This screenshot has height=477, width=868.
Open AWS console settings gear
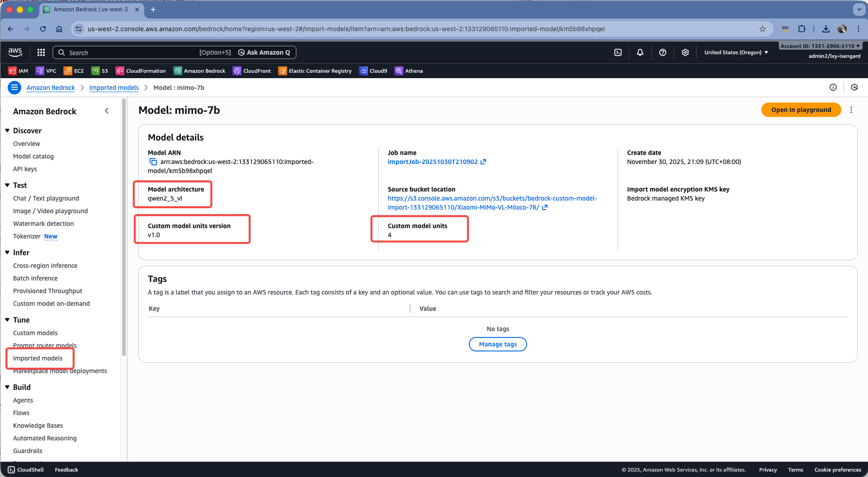[685, 52]
